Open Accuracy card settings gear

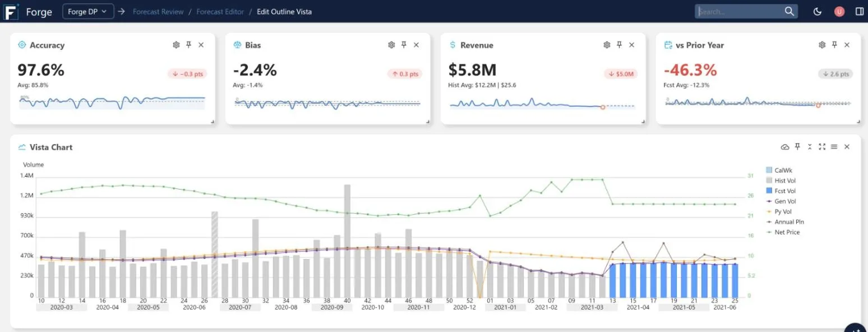point(176,45)
